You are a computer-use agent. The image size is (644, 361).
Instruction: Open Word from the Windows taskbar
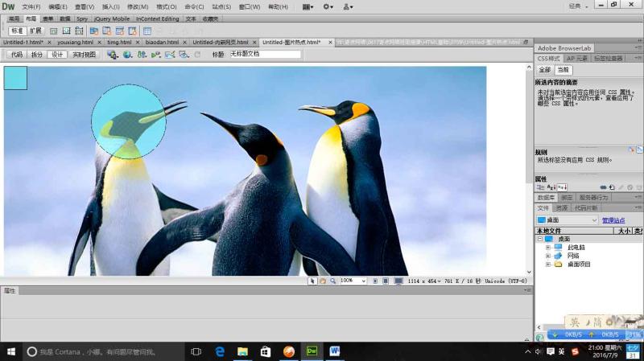click(x=335, y=351)
